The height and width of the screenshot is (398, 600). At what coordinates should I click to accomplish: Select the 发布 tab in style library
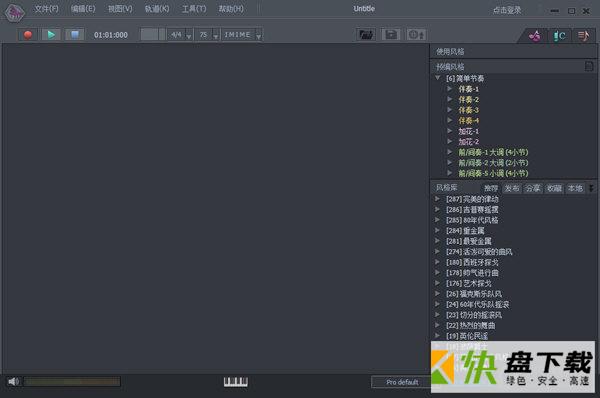pos(512,188)
